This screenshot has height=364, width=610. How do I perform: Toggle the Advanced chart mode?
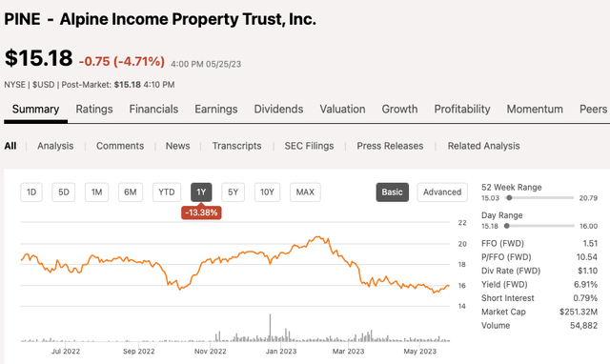[x=442, y=192]
